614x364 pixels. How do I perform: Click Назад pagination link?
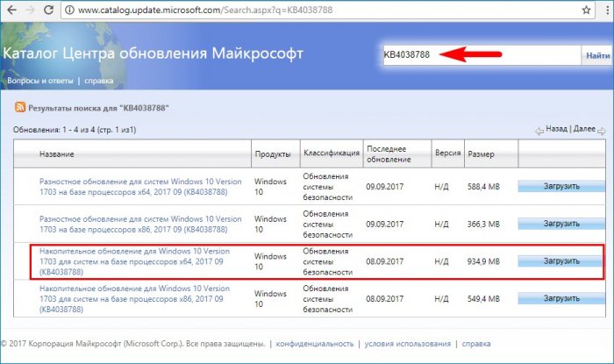point(556,129)
